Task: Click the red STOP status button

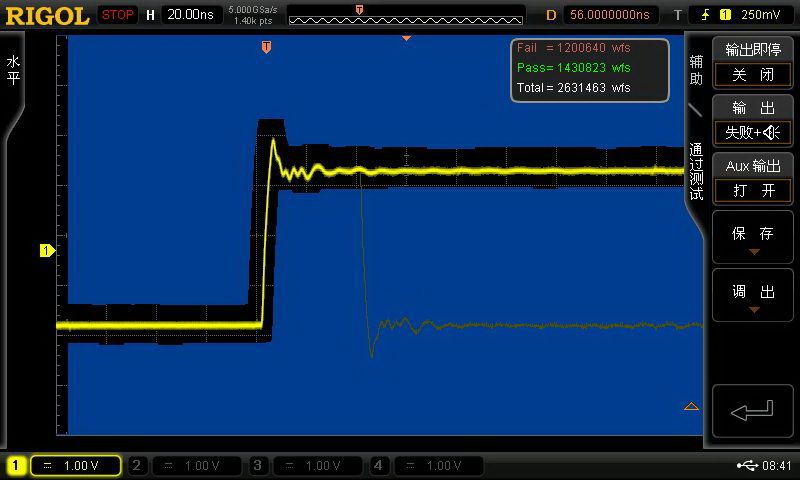Action: point(118,15)
